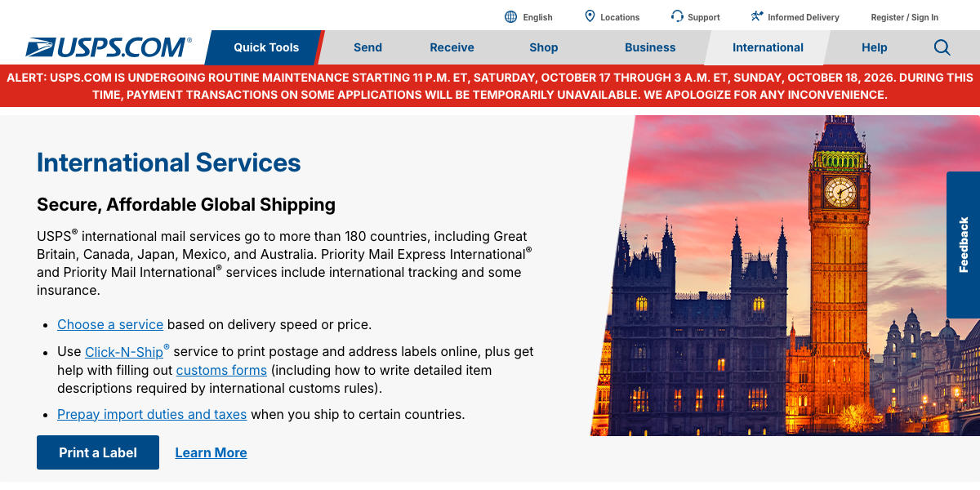Go to Informed Delivery link
The image size is (980, 490).
(804, 17)
